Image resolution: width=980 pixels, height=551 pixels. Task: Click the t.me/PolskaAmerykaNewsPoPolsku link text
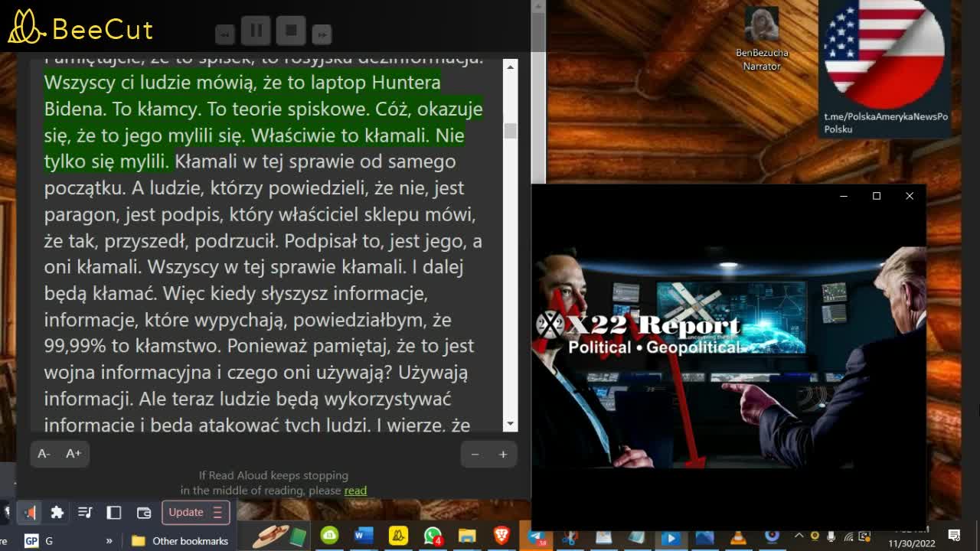886,122
